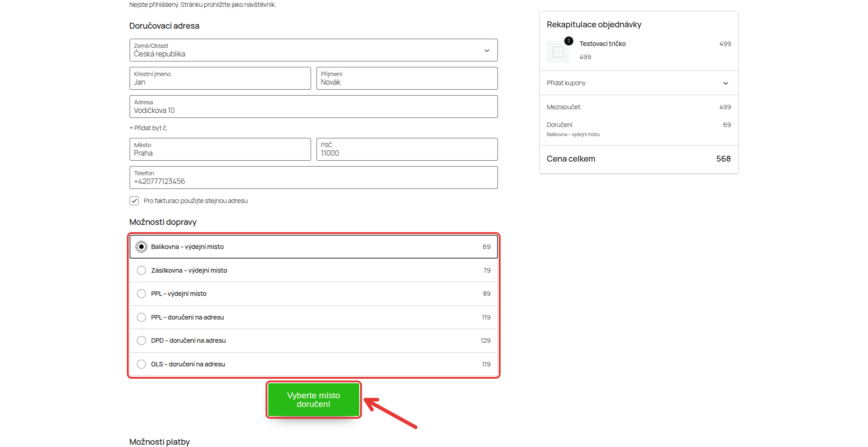
Task: Click into the Příjmení field
Action: (x=407, y=78)
